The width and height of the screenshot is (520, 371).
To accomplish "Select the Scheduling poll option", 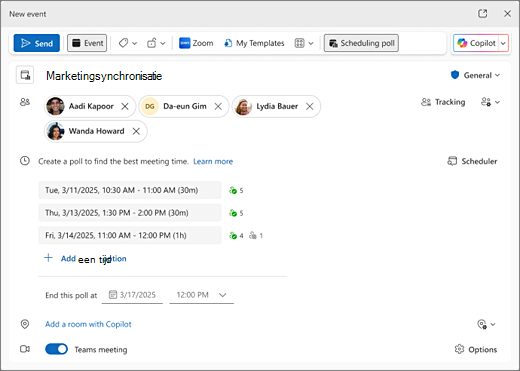I will point(361,43).
